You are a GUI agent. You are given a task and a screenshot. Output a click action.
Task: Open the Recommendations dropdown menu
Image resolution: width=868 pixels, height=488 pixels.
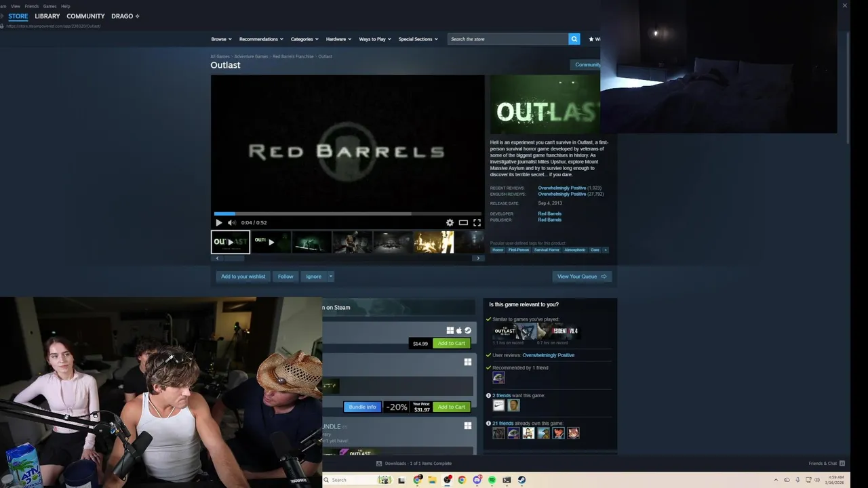click(261, 39)
